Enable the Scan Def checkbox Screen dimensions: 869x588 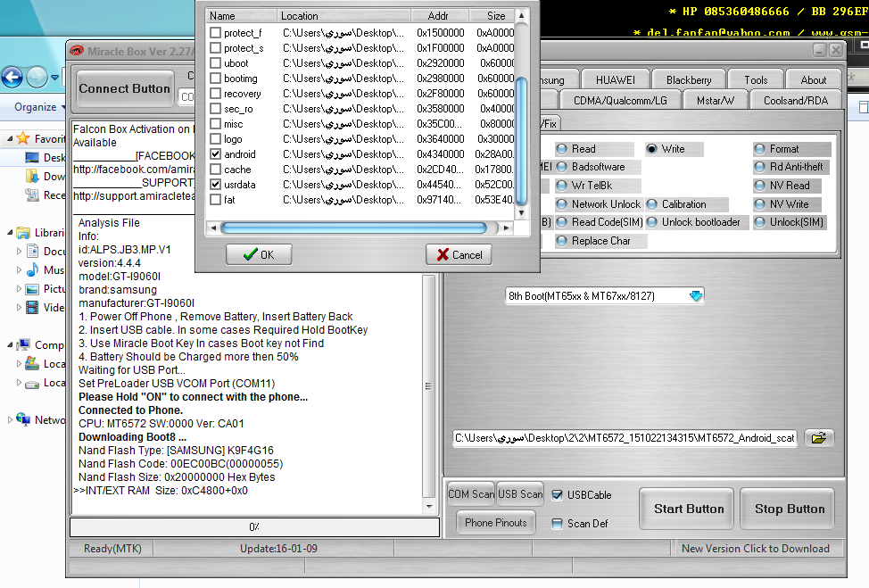(557, 523)
